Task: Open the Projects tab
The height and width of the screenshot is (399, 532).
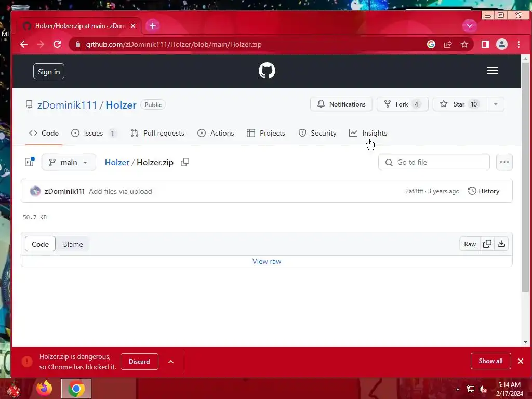Action: pos(265,133)
